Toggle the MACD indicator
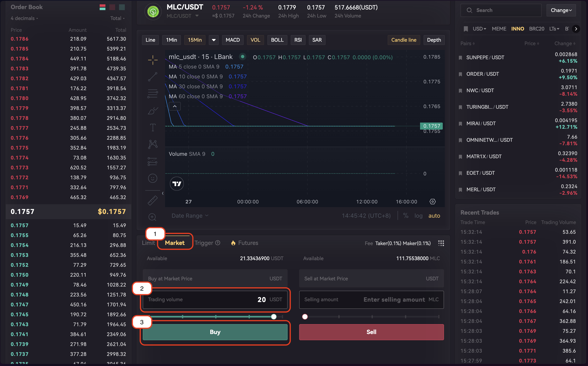The image size is (588, 366). 233,40
